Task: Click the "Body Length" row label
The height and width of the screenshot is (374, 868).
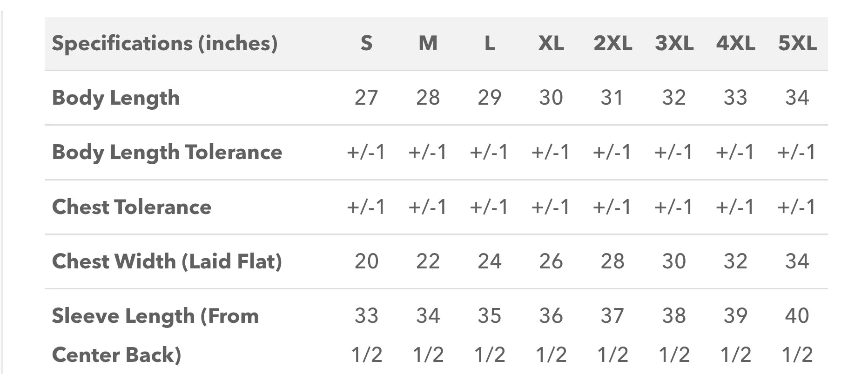Action: tap(116, 98)
